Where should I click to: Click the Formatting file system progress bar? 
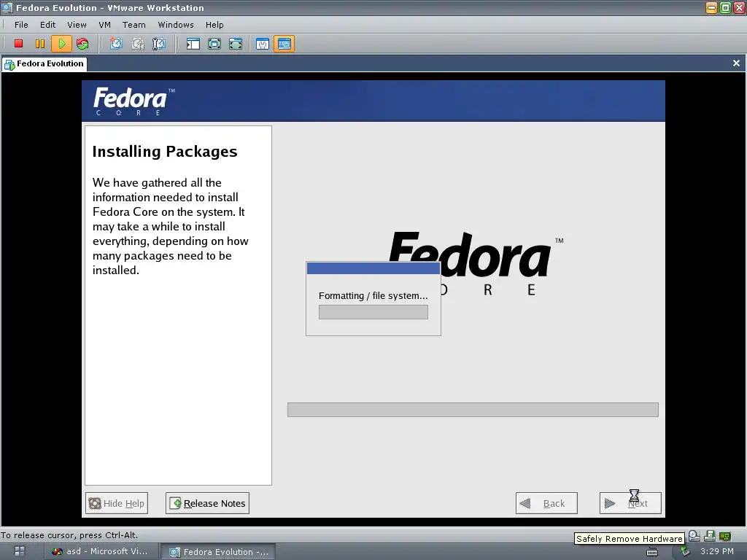pos(373,312)
